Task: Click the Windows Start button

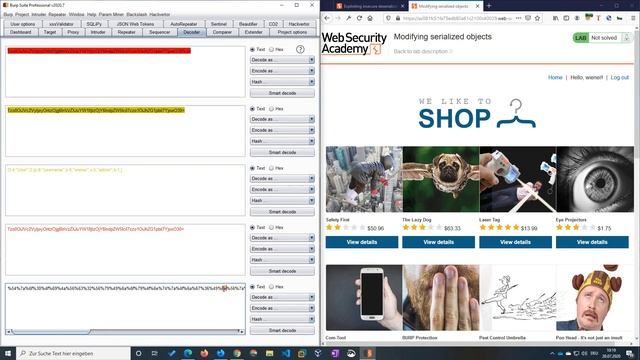Action: click(x=8, y=353)
